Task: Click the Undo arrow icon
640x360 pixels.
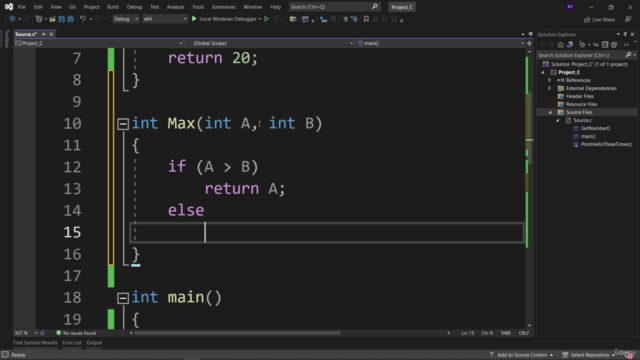Action: tap(83, 19)
